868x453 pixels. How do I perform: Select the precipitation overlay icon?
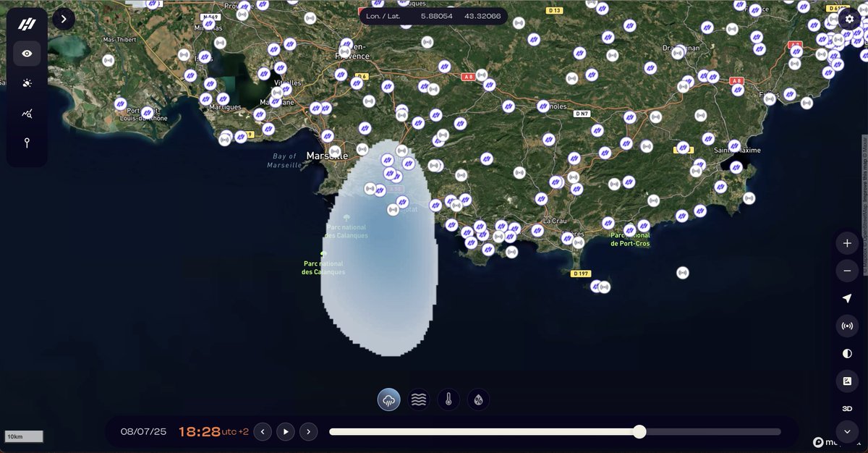point(388,399)
